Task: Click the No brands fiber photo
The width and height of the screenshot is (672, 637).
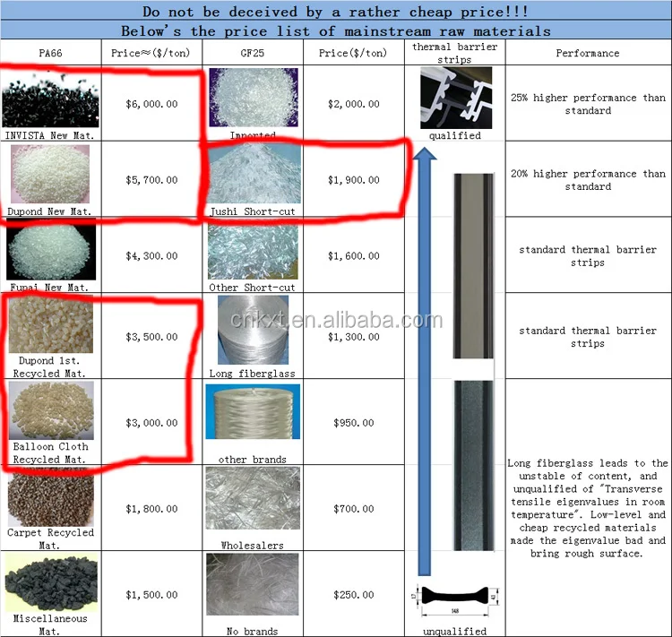Action: [253, 584]
